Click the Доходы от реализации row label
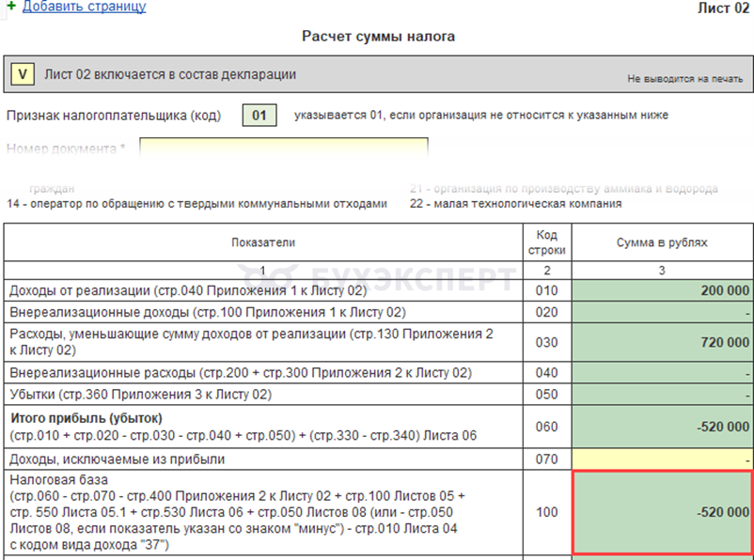This screenshot has width=754, height=560. 188,290
